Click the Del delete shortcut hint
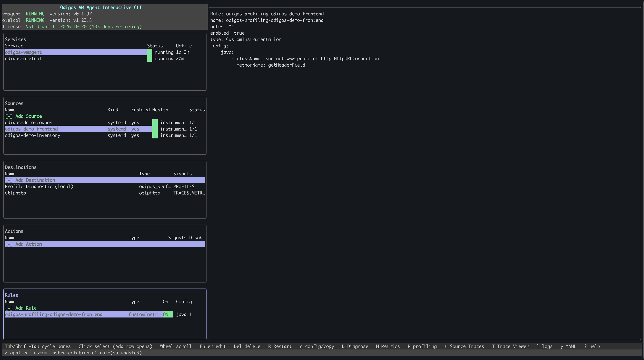644x360 pixels. (247, 346)
